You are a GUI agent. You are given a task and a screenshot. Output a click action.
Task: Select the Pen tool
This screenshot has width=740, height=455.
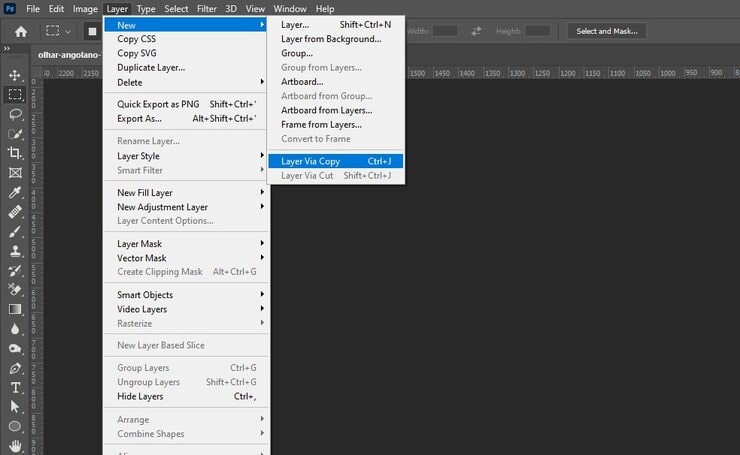click(x=15, y=368)
